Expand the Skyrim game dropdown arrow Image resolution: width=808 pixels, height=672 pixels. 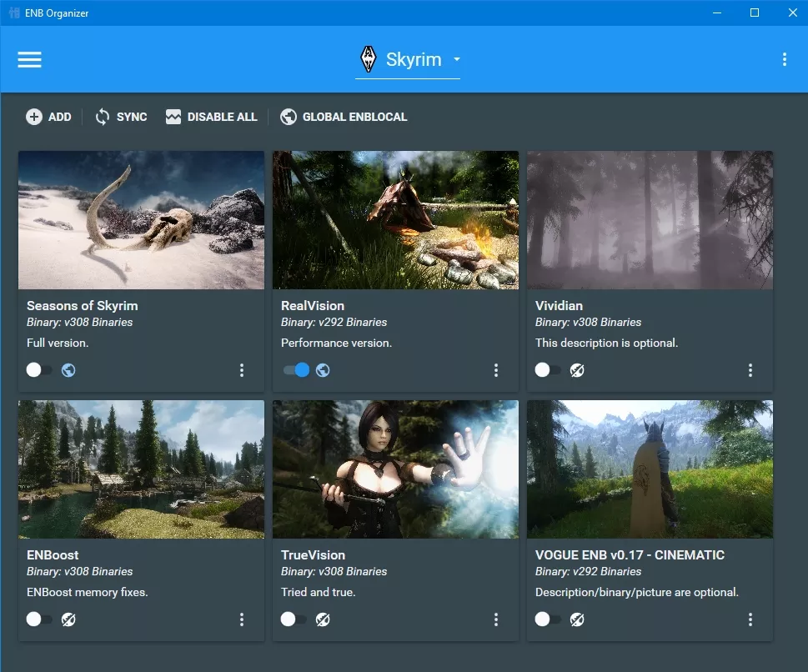click(457, 59)
